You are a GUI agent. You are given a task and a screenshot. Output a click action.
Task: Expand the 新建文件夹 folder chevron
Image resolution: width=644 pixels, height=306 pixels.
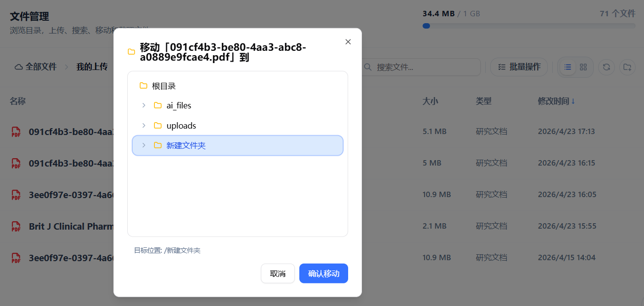pos(143,145)
